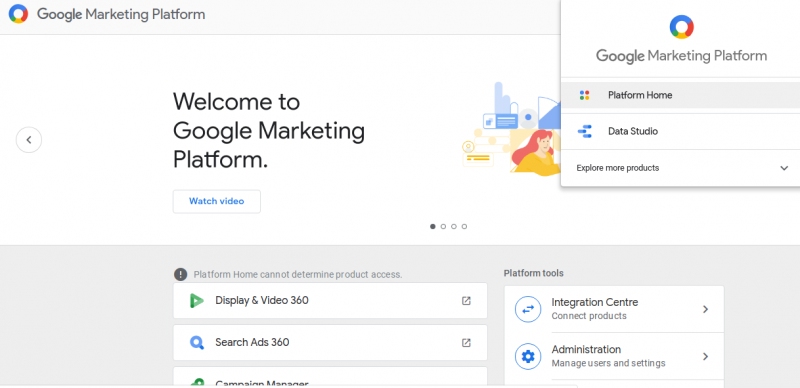This screenshot has height=388, width=800.
Task: Open Display & Video 360 external link icon
Action: (x=466, y=301)
